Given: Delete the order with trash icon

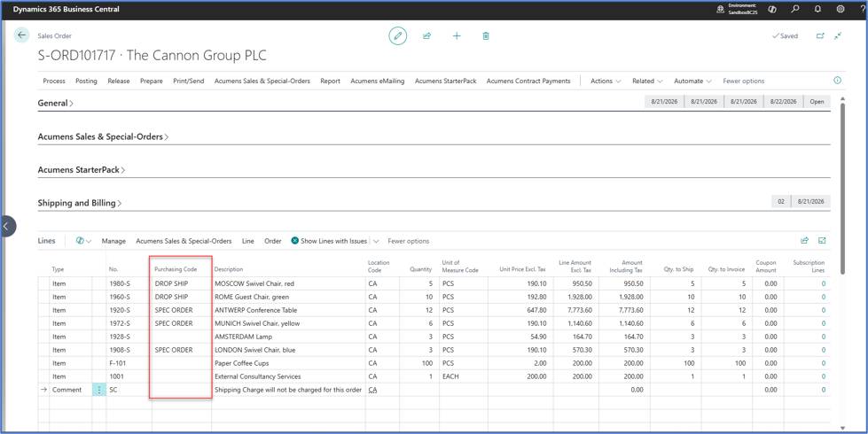Looking at the screenshot, I should (486, 36).
